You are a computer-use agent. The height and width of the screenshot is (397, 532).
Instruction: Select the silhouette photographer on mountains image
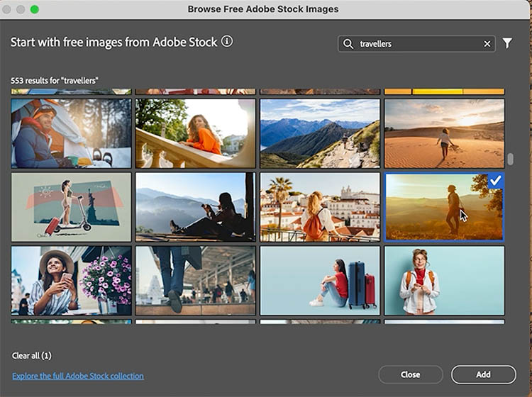click(x=195, y=207)
